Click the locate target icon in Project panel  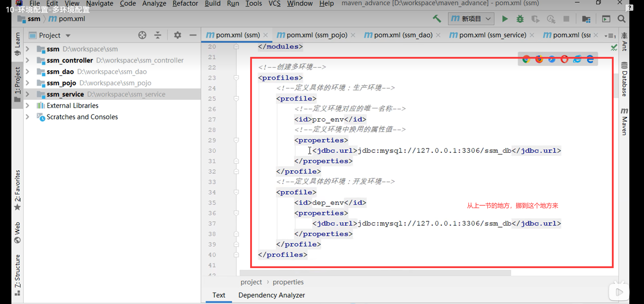[142, 35]
